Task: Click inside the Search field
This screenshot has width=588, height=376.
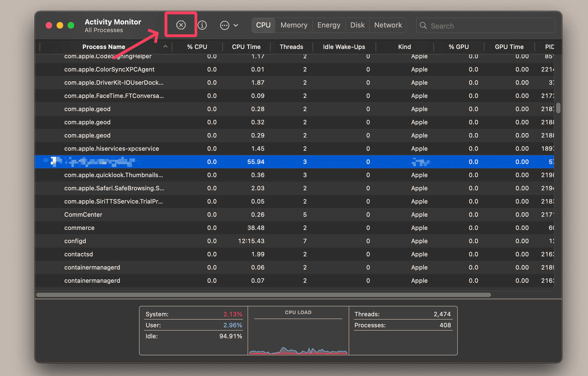Action: point(474,26)
